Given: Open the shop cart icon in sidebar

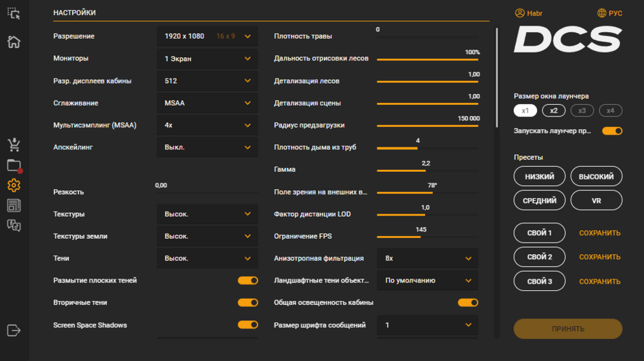Looking at the screenshot, I should (14, 144).
